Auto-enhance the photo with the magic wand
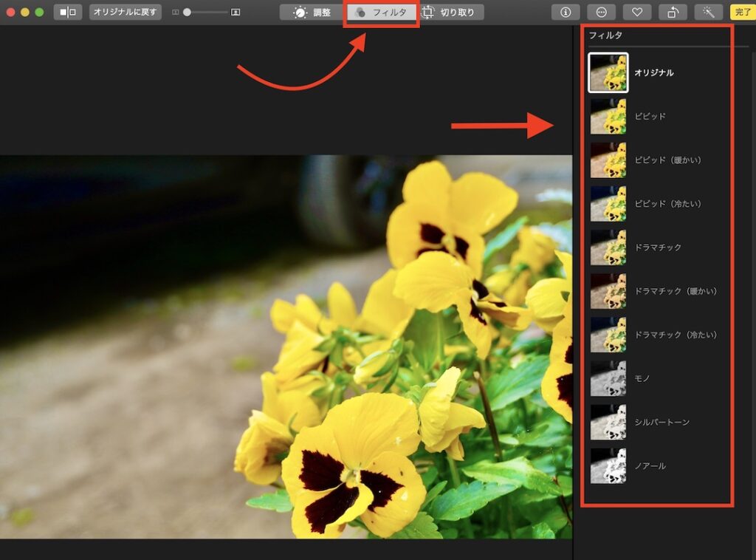This screenshot has width=756, height=560. [708, 11]
